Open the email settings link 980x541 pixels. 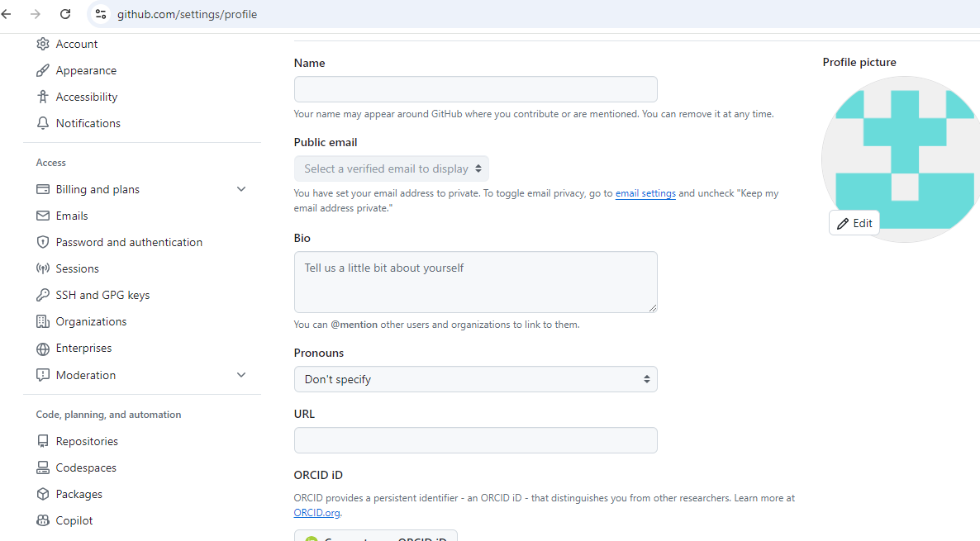pyautogui.click(x=645, y=192)
